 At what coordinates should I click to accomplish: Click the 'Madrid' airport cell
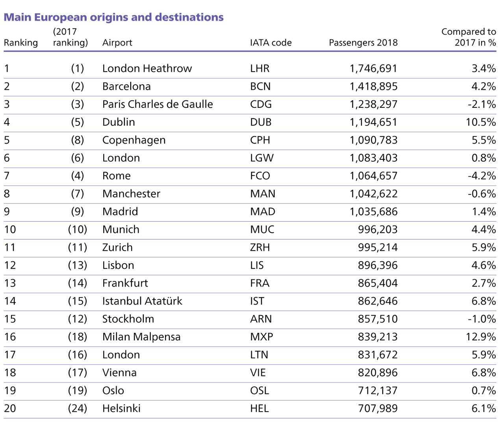point(120,212)
